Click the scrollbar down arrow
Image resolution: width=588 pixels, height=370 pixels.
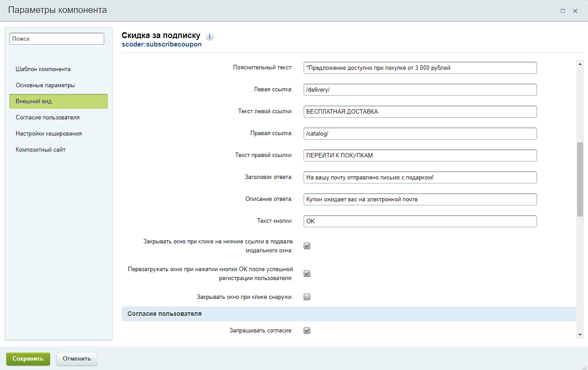click(x=580, y=335)
